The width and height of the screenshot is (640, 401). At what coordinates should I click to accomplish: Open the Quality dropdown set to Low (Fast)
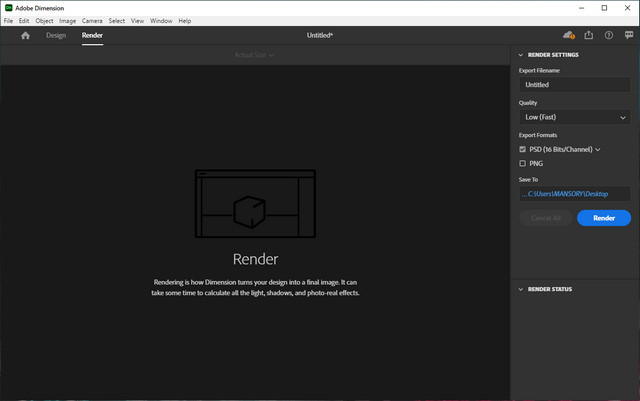tap(574, 117)
